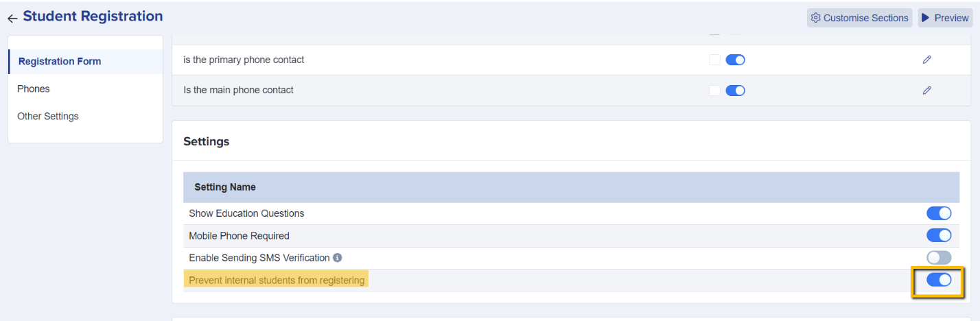Click the gear icon in Customise Sections
Viewport: 980px width, 321px height.
(815, 18)
